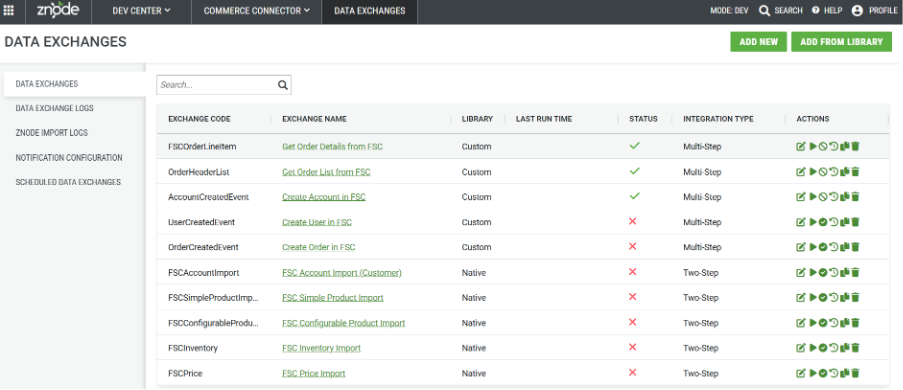Click the Znode logo

point(58,10)
